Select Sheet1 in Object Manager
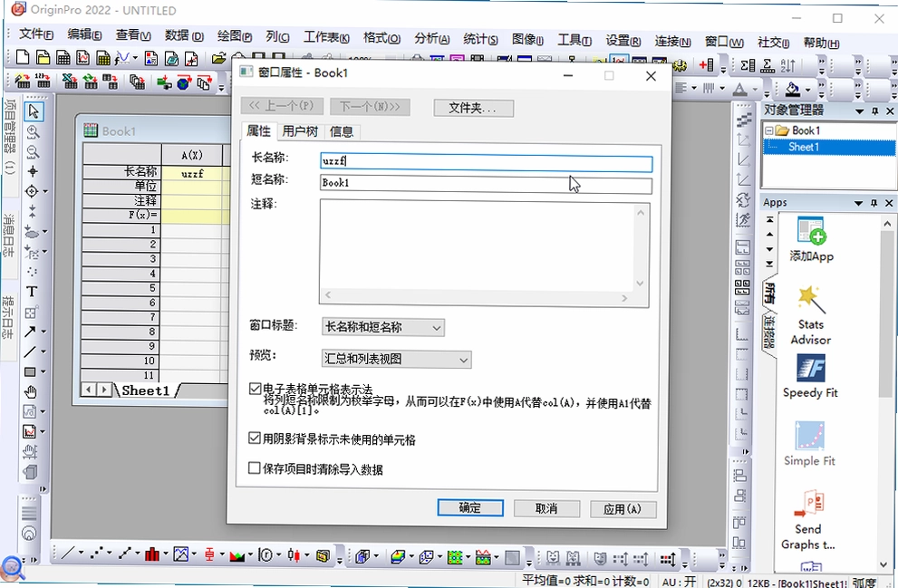 [804, 147]
